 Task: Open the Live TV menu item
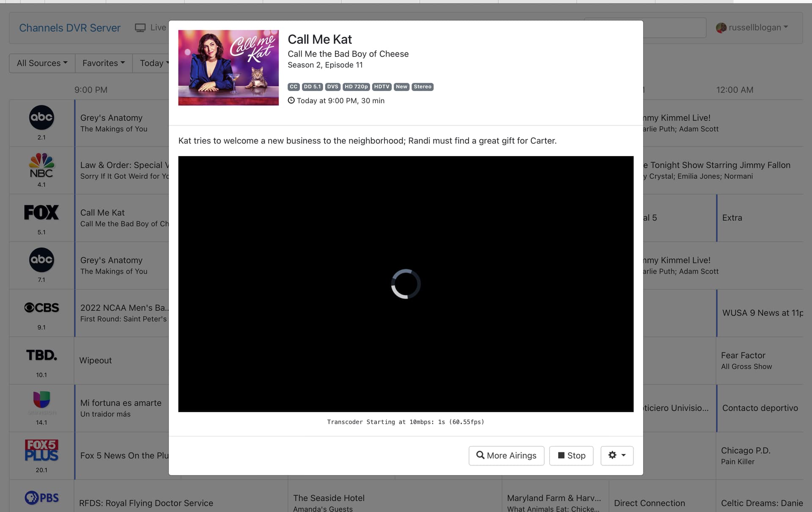[151, 28]
